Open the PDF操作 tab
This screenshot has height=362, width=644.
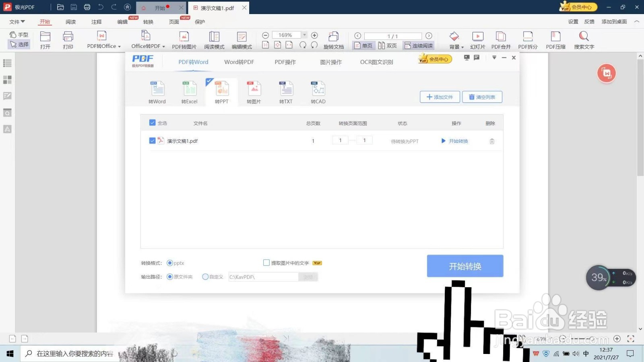(x=285, y=62)
